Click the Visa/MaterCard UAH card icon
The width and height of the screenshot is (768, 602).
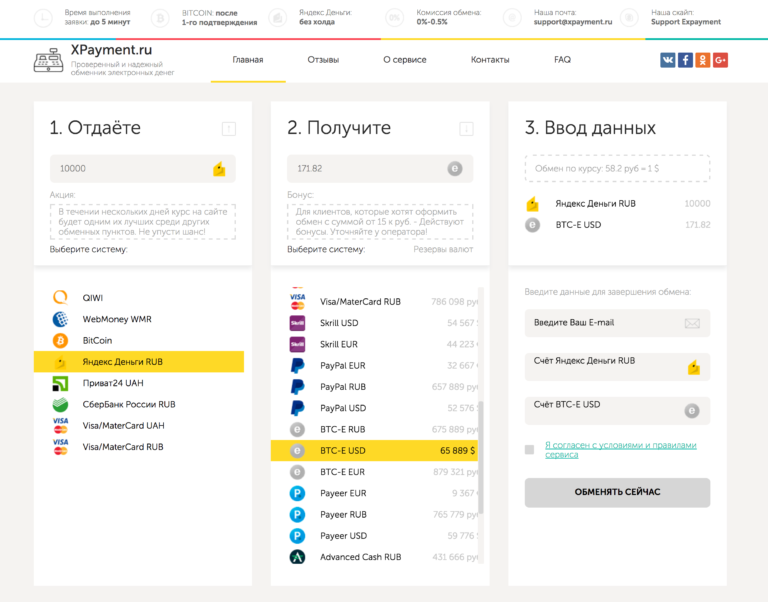pos(60,425)
